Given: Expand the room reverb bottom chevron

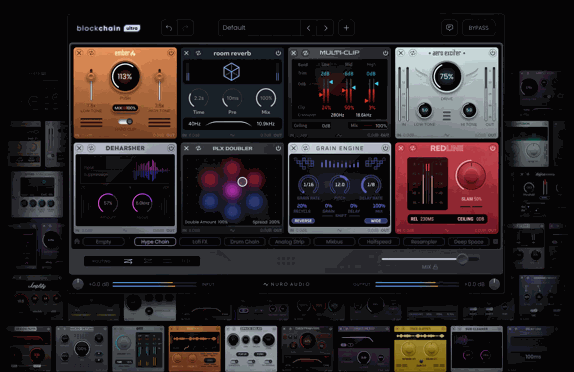Looking at the screenshot, I should 232,135.
